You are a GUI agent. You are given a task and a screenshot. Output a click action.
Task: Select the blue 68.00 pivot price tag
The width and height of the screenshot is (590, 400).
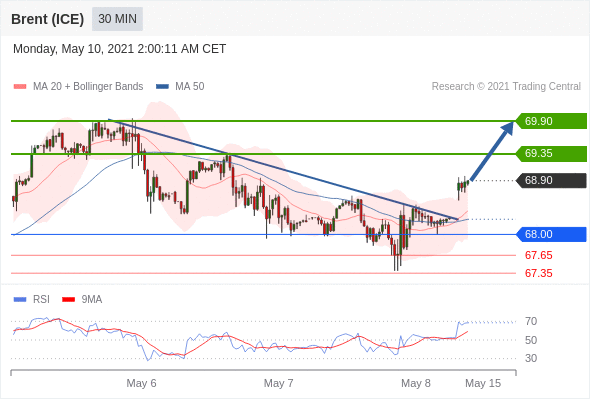point(550,234)
